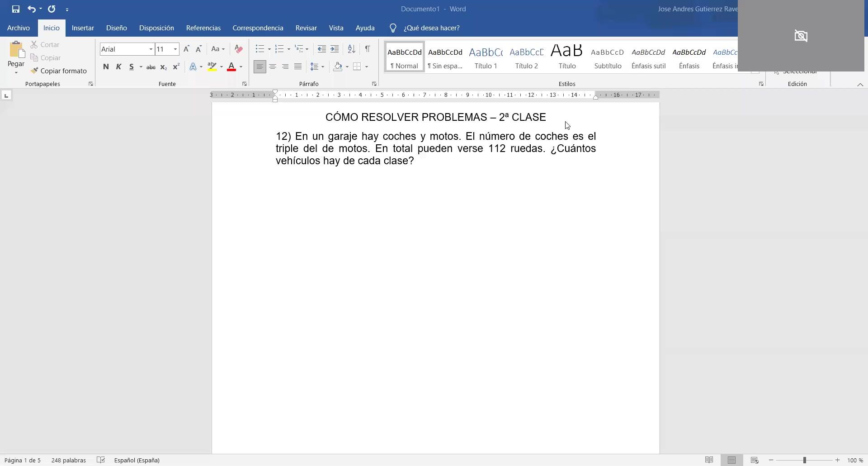The width and height of the screenshot is (868, 466).
Task: Decrease paragraph indent
Action: (322, 49)
